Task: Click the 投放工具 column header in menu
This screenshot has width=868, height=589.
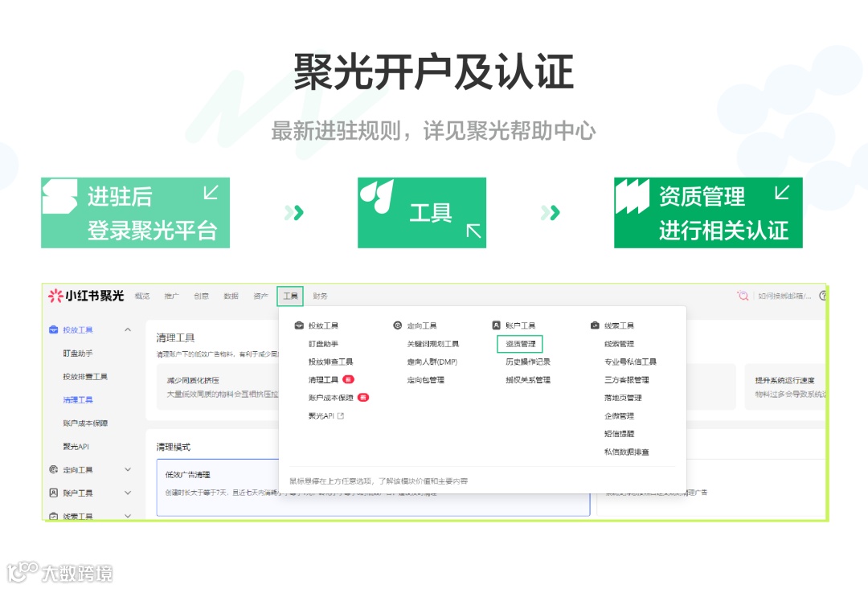Action: pos(323,325)
